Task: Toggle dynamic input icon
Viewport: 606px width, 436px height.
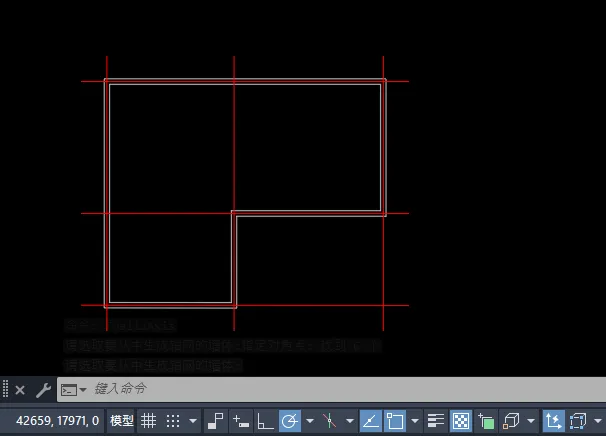Action: tap(241, 421)
